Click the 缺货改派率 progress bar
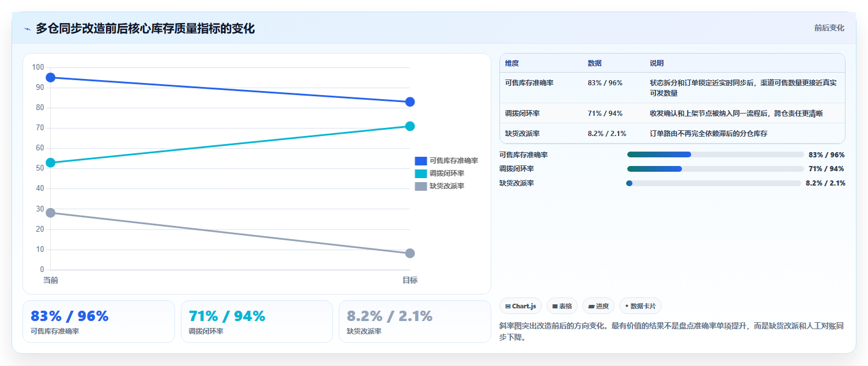The width and height of the screenshot is (868, 366). [x=714, y=183]
